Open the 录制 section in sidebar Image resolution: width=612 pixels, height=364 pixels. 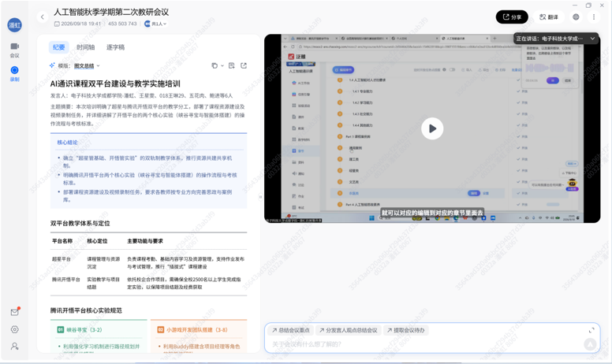[x=14, y=73]
